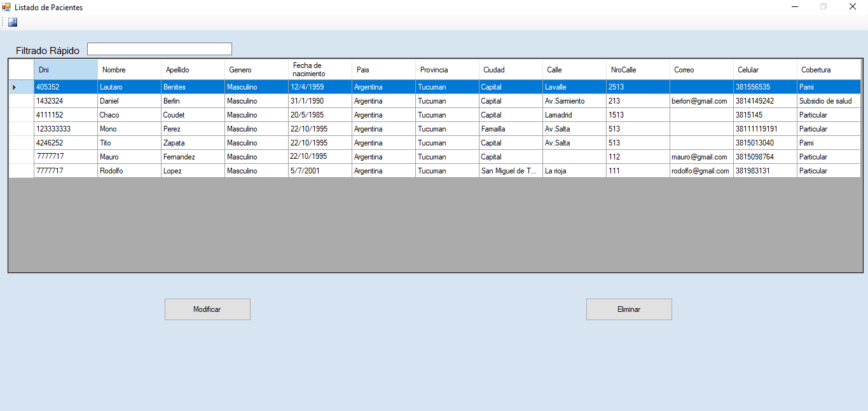Select the berlon@gmail.com email cell
This screenshot has width=868, height=411.
click(x=701, y=101)
